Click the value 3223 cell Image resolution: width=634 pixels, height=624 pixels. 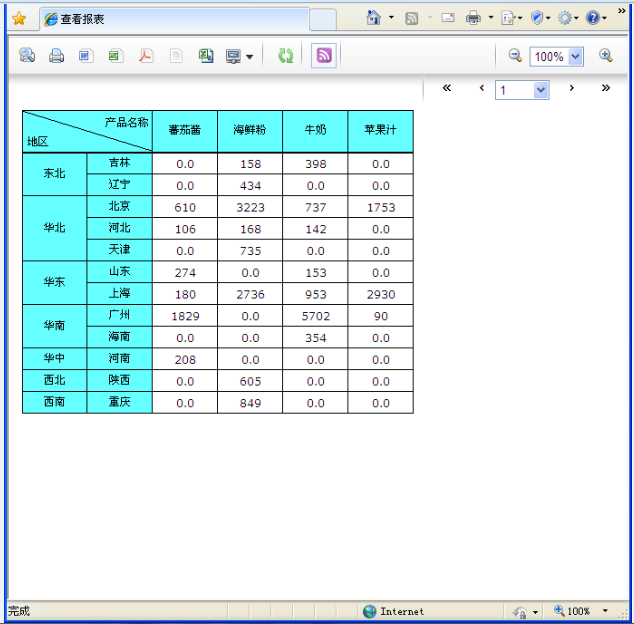click(250, 207)
